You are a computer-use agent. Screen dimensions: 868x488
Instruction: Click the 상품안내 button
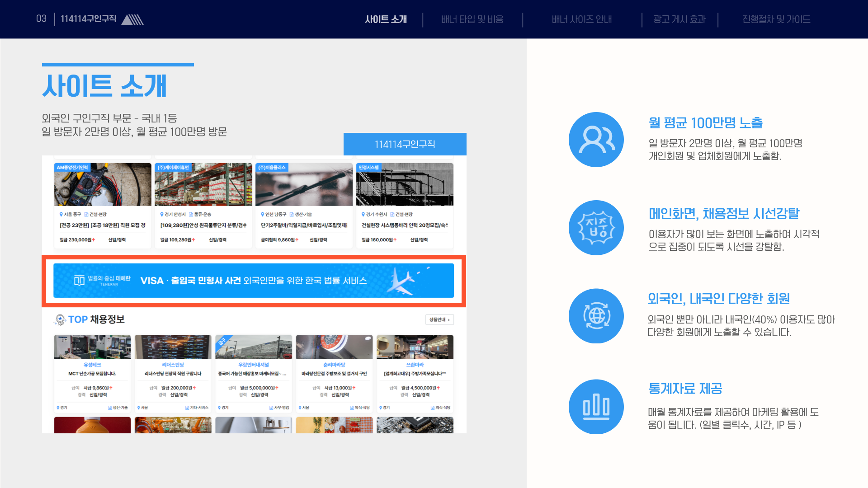439,319
